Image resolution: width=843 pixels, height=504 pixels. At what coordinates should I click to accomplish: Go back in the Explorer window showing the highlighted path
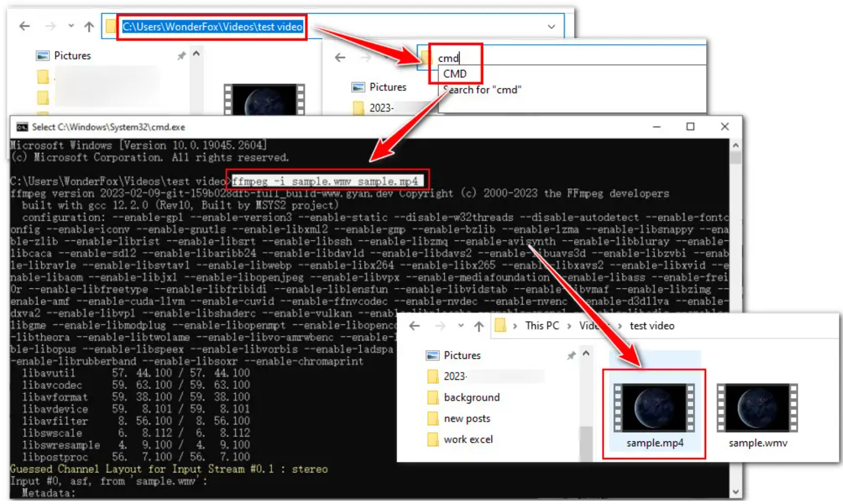(x=24, y=26)
